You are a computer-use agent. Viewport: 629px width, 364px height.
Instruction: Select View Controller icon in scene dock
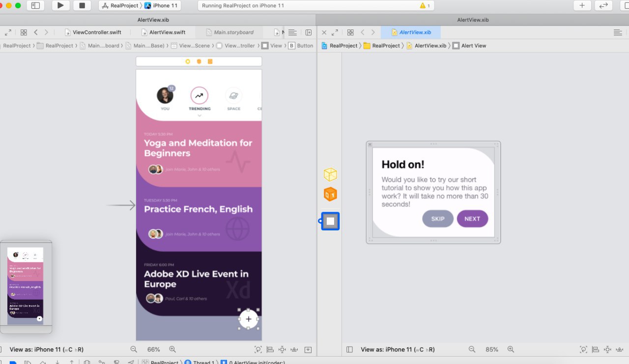coord(188,61)
